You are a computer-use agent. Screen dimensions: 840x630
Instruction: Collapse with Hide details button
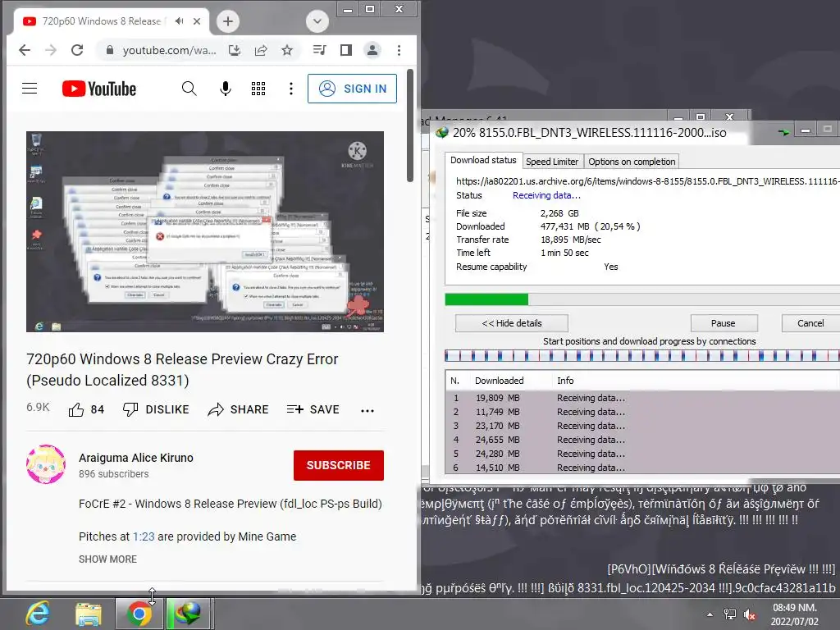512,323
